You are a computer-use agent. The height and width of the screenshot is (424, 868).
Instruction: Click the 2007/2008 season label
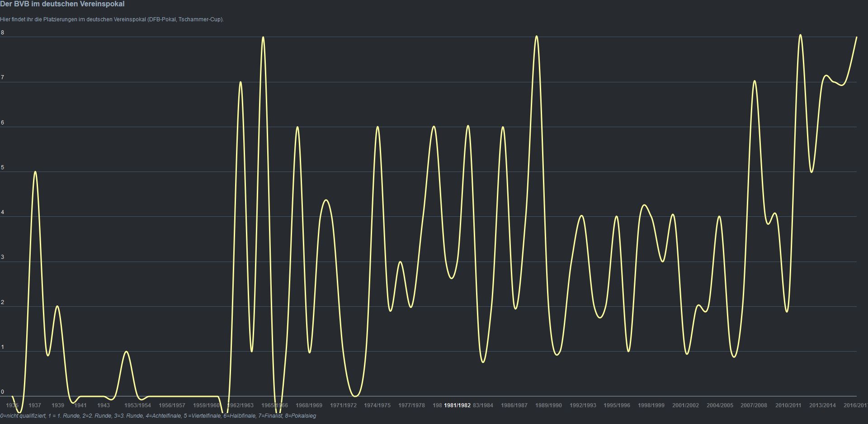754,405
